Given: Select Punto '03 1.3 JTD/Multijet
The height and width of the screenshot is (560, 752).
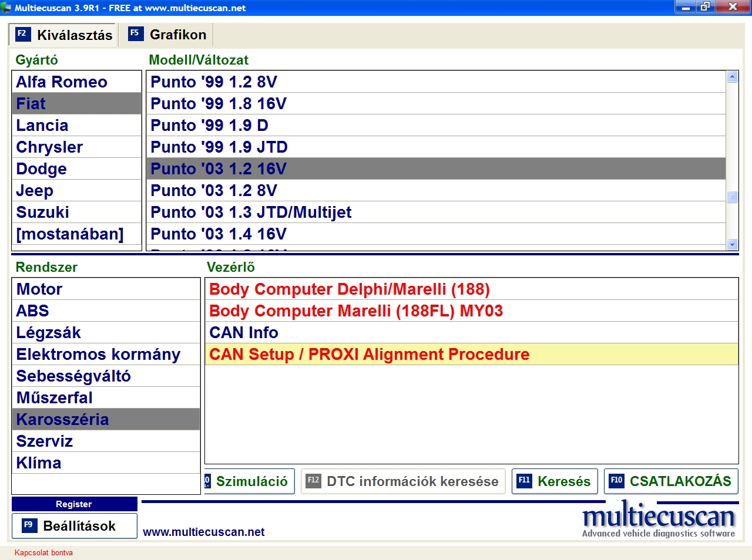Looking at the screenshot, I should point(436,212).
